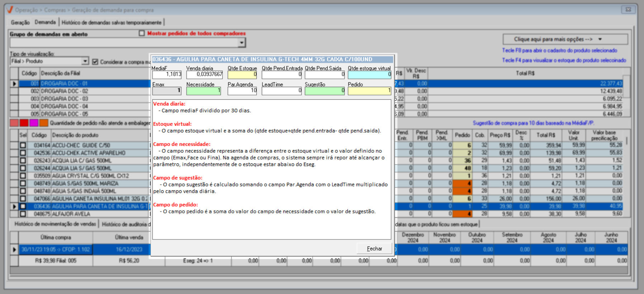Expand the Grupo de demandas em aberto dropdown
Screen dimensions: 644x294
(x=242, y=43)
